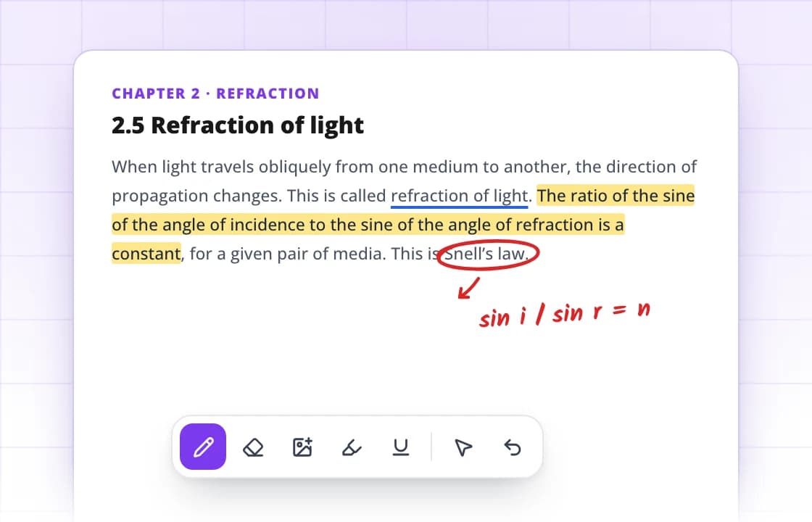Image resolution: width=812 pixels, height=522 pixels.
Task: Click the words "propagation changes"
Action: click(196, 196)
